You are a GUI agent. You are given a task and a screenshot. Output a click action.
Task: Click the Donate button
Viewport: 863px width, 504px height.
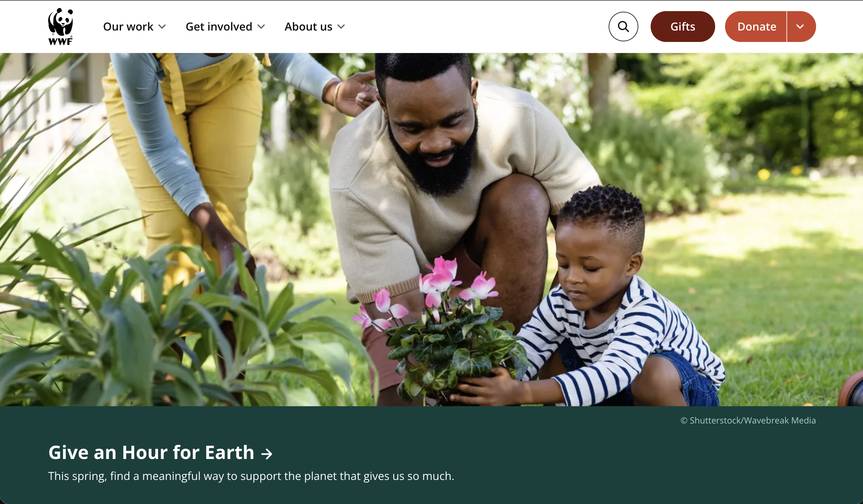(x=756, y=27)
